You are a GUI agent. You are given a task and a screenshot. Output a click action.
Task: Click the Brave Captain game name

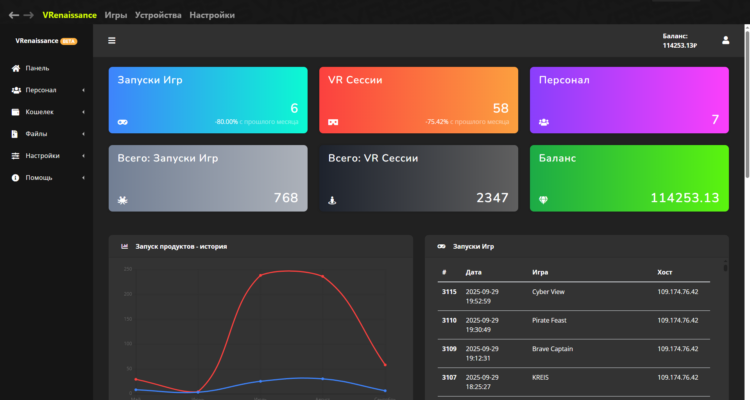552,349
